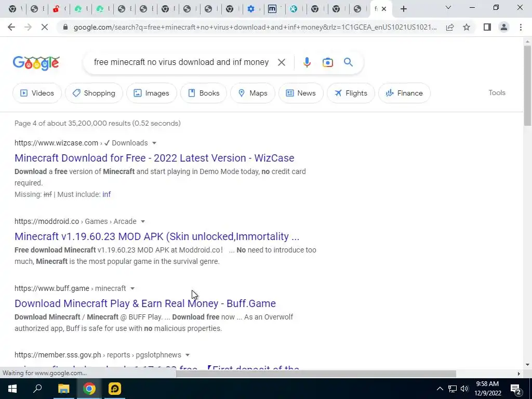The height and width of the screenshot is (399, 532).
Task: Filter results by Images
Action: coord(152,93)
